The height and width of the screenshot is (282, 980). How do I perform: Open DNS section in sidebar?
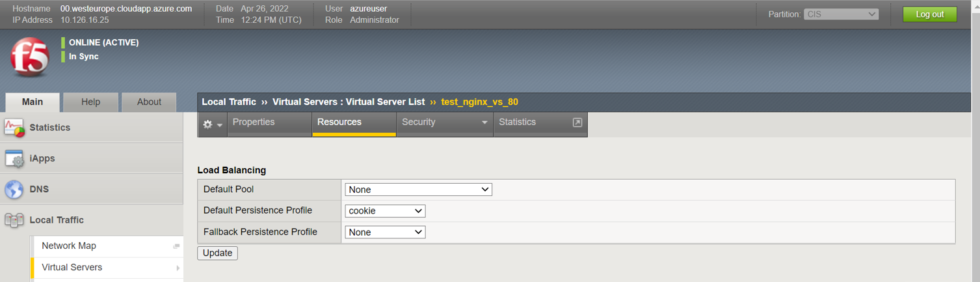91,189
